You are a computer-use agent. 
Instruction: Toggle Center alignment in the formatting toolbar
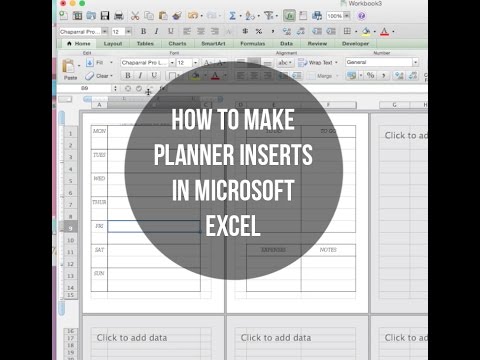(x=201, y=31)
